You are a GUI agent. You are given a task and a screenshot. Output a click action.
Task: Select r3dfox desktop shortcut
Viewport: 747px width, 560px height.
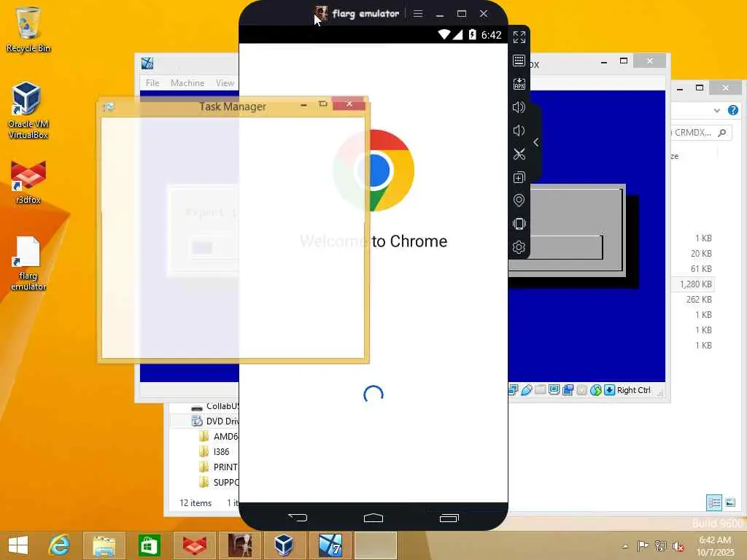pos(28,182)
